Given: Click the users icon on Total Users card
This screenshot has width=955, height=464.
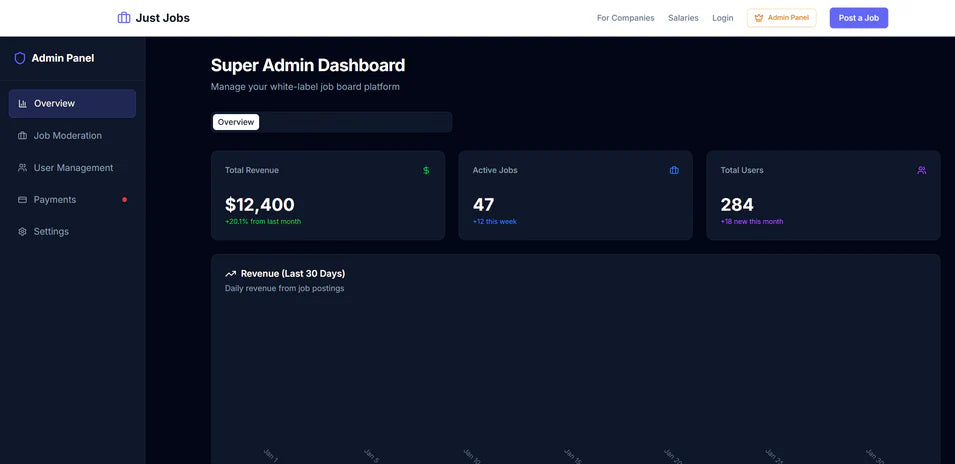Looking at the screenshot, I should [921, 170].
